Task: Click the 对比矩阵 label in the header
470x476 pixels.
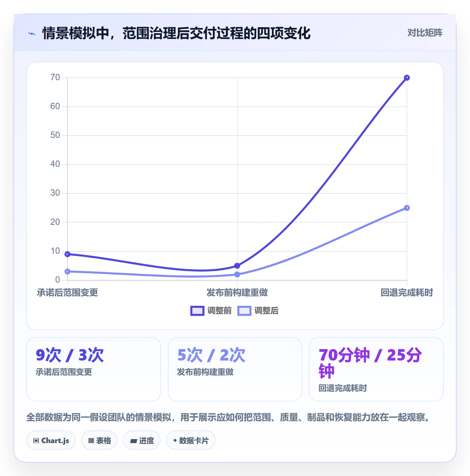Action: pyautogui.click(x=425, y=33)
